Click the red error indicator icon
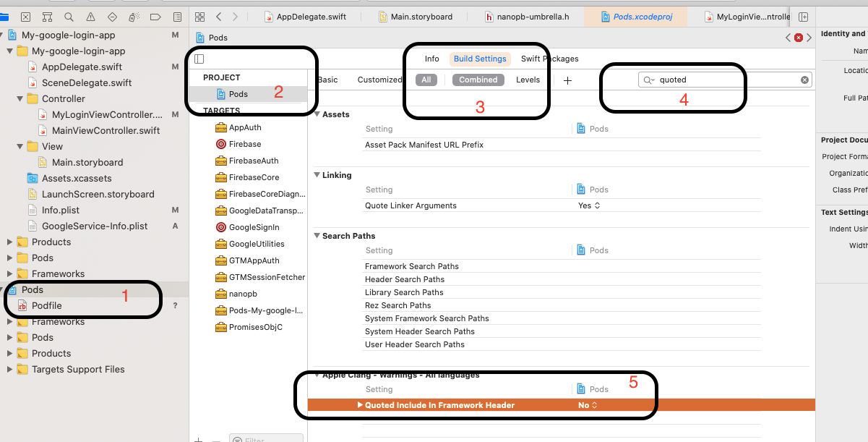The height and width of the screenshot is (442, 868). [799, 37]
